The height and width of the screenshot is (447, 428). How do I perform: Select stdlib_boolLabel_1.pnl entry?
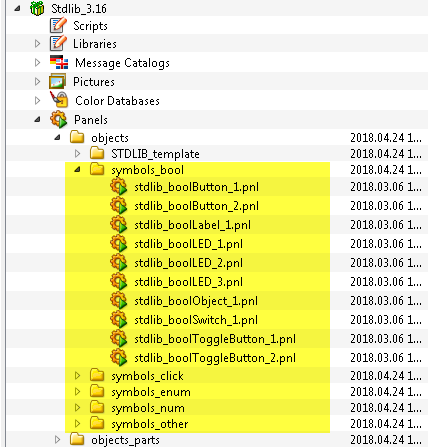[192, 225]
